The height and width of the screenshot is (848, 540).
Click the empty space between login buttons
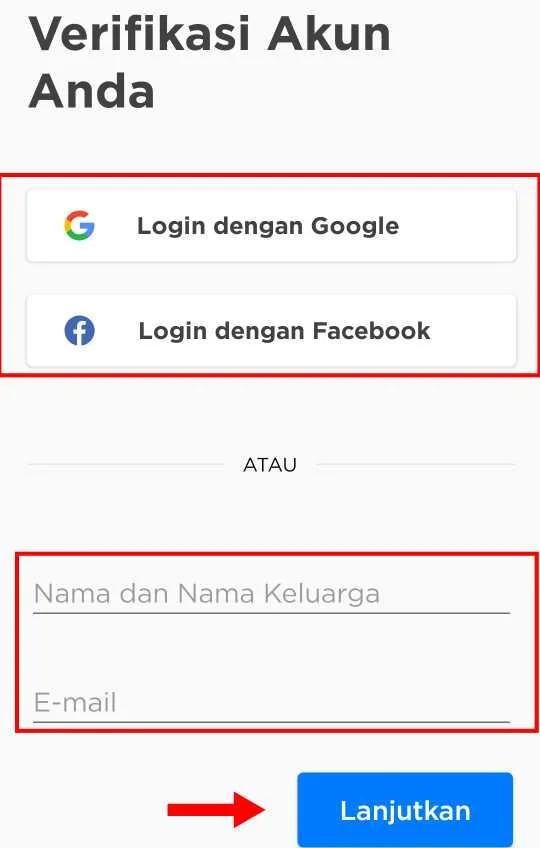(x=271, y=279)
